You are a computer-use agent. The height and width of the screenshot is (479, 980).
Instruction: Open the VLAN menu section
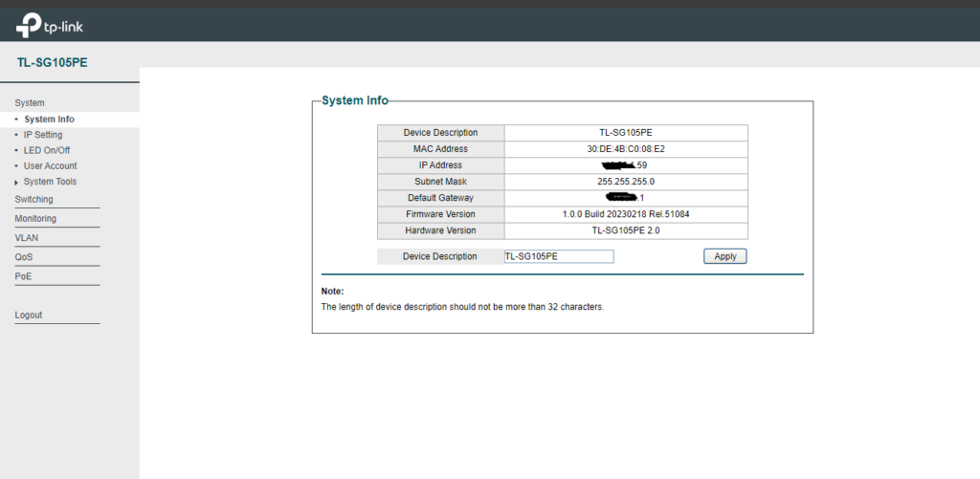pos(26,238)
